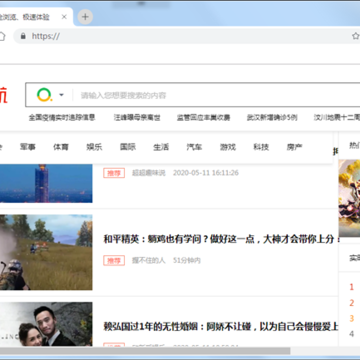Switch to the 科技 news category
This screenshot has height=360, width=360.
(x=261, y=147)
